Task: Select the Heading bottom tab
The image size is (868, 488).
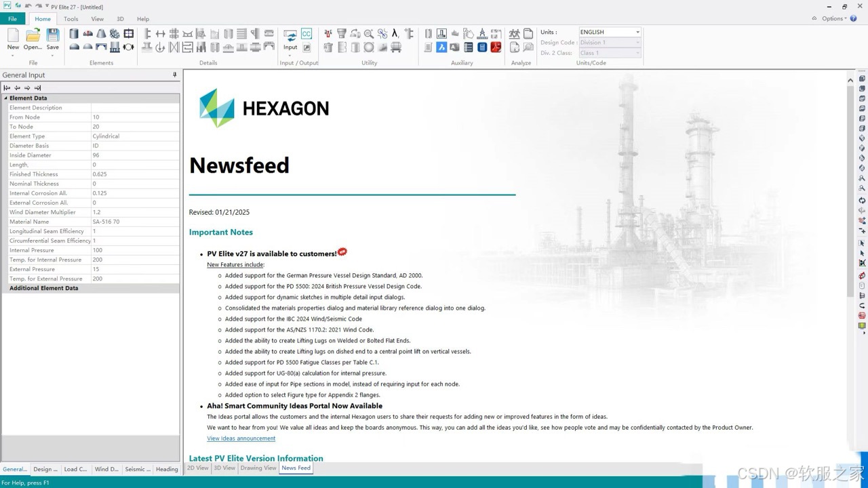Action: click(x=167, y=469)
